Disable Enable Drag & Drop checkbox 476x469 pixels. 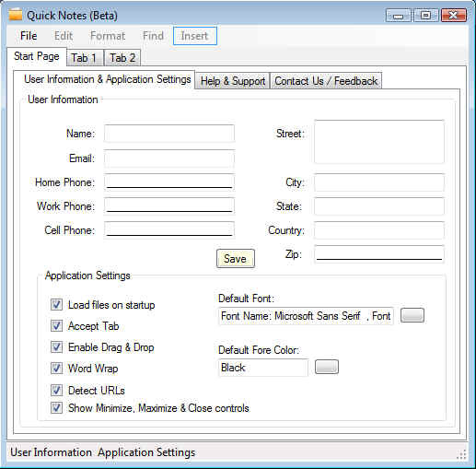[x=56, y=347]
